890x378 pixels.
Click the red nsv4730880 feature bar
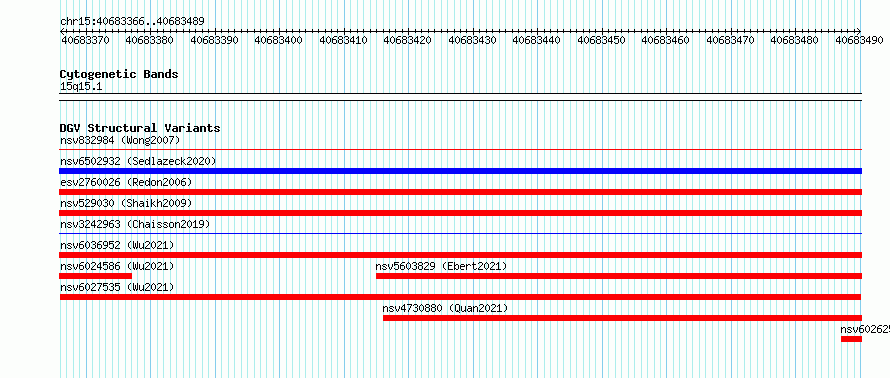tap(622, 318)
